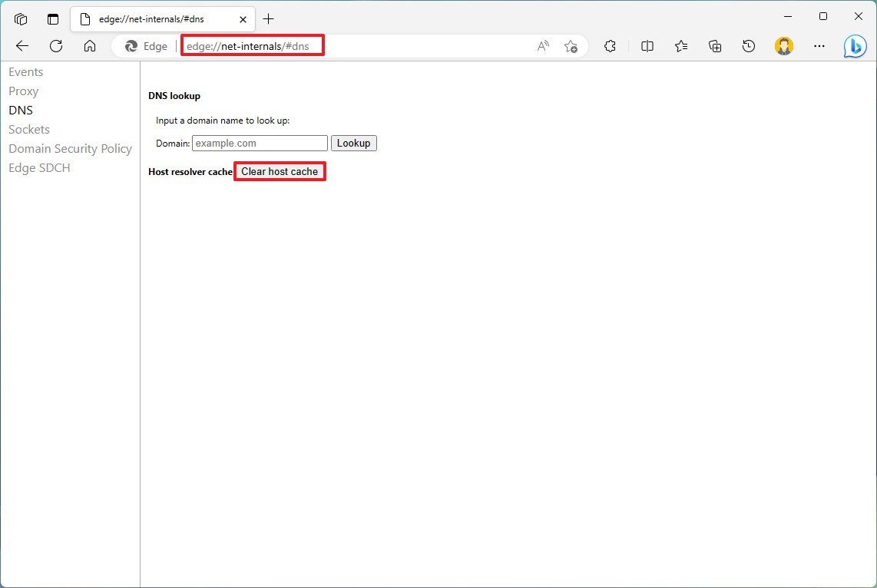Open the Events section
The width and height of the screenshot is (877, 588).
click(25, 71)
